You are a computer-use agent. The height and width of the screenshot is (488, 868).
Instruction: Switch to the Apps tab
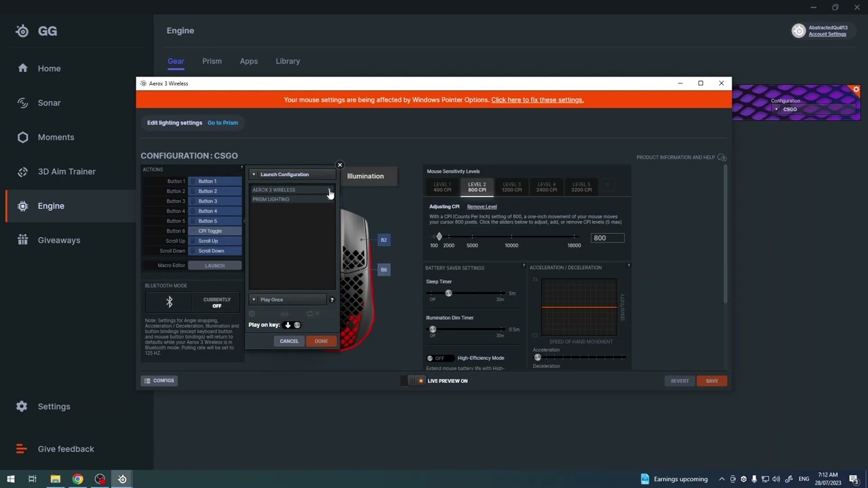coord(249,61)
